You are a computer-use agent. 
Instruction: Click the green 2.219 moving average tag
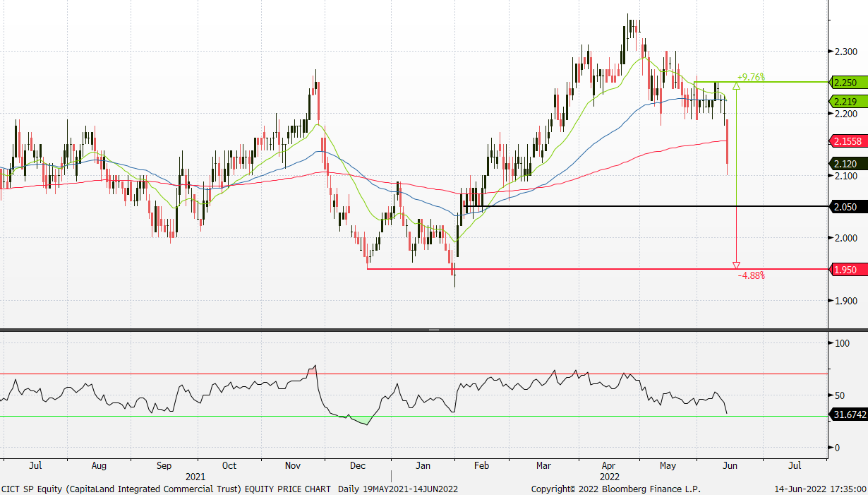click(x=848, y=101)
